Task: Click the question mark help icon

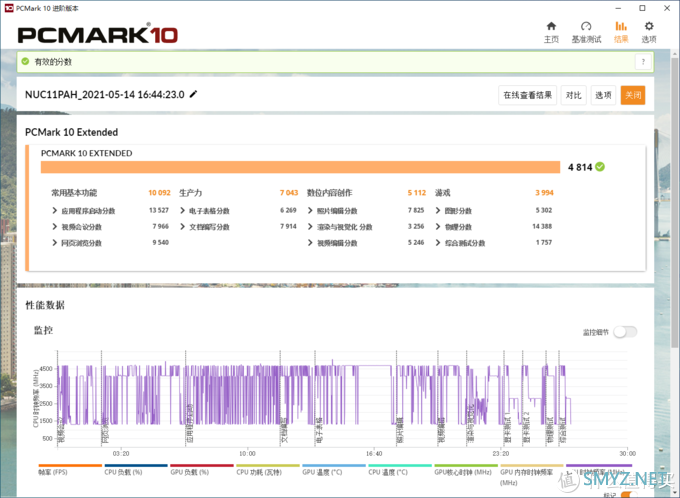Action: pos(643,62)
